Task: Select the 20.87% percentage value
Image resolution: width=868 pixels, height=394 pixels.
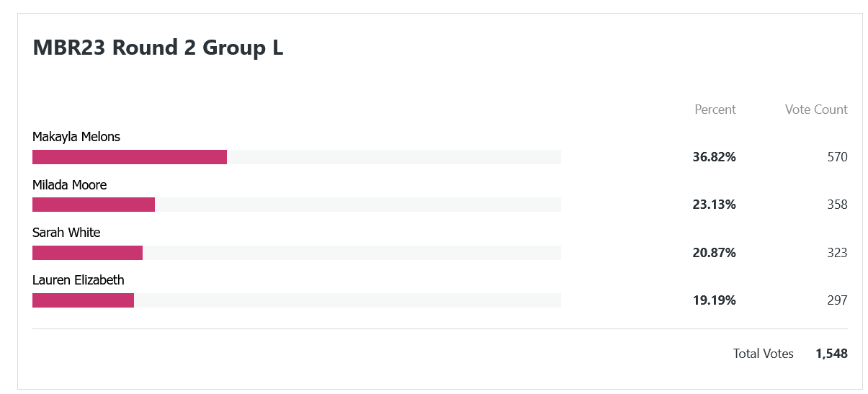Action: [715, 253]
